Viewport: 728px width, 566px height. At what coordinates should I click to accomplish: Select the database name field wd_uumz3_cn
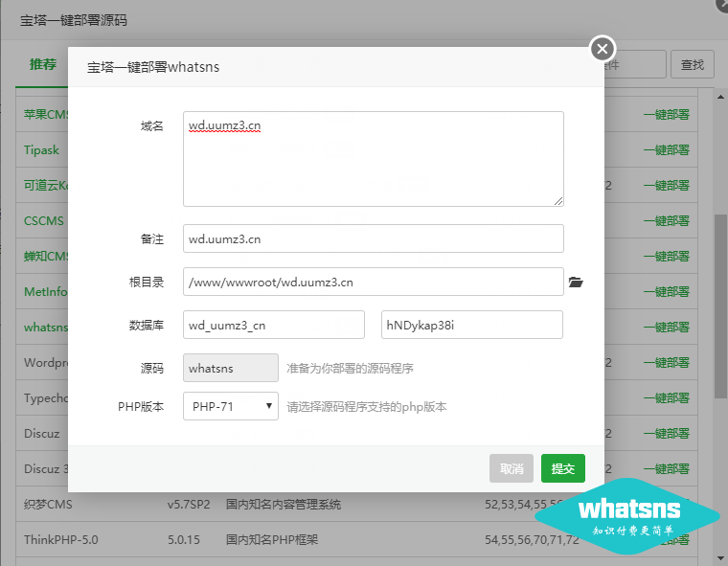[273, 325]
